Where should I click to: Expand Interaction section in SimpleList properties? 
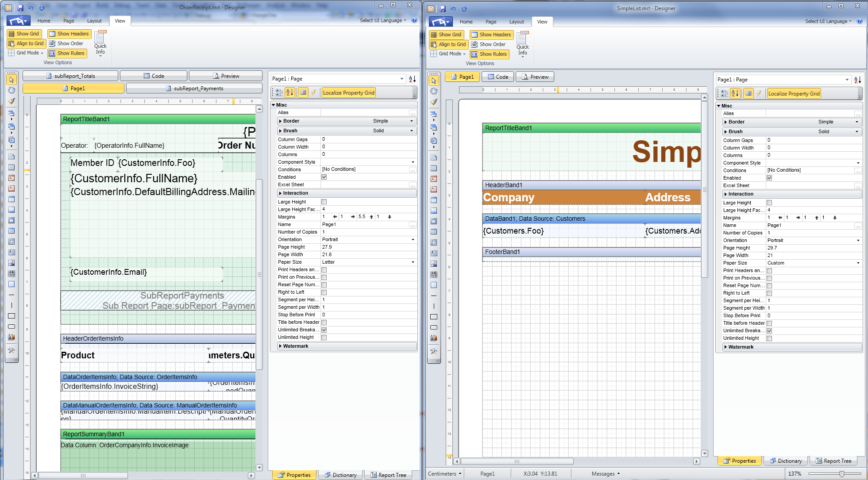click(x=725, y=194)
